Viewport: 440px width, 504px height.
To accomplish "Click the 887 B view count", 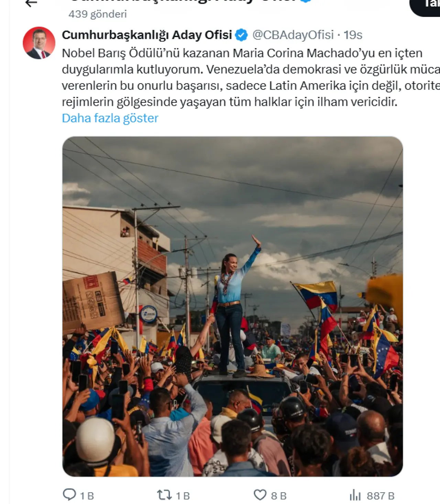I will click(x=381, y=496).
